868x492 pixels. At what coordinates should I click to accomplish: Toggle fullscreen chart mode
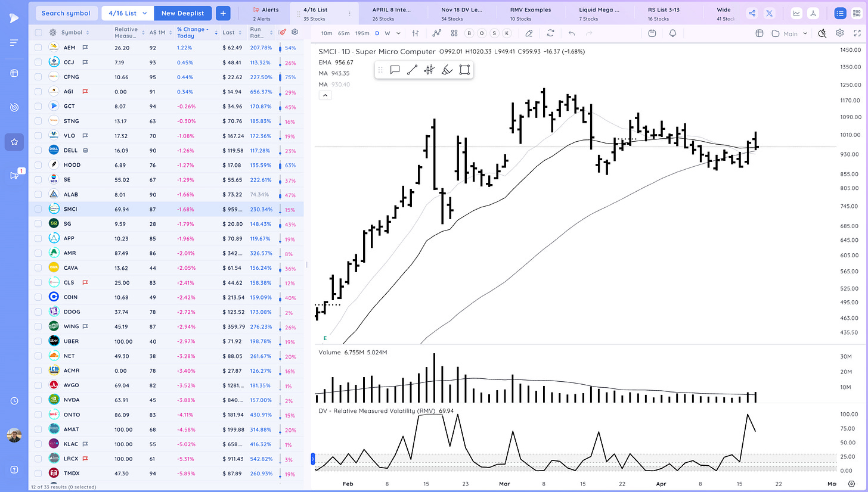point(856,33)
